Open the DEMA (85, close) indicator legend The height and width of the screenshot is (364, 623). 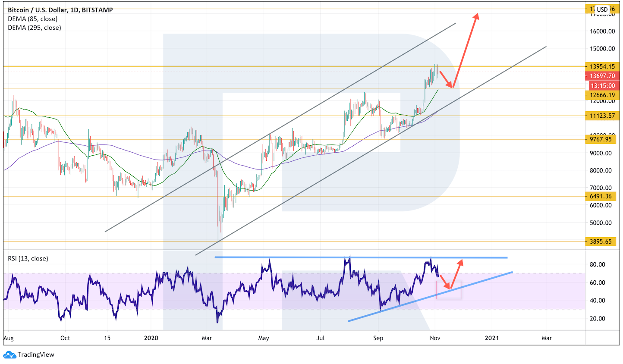pyautogui.click(x=32, y=19)
